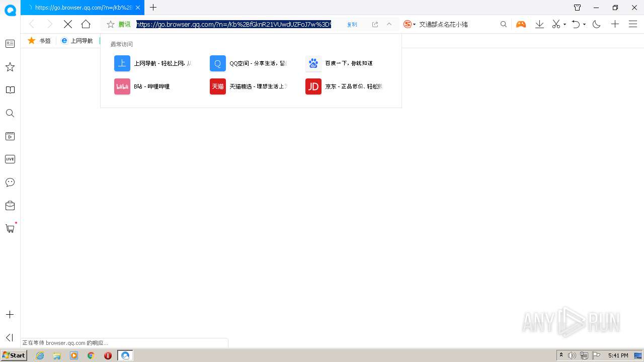Go forward to next page

(x=49, y=24)
